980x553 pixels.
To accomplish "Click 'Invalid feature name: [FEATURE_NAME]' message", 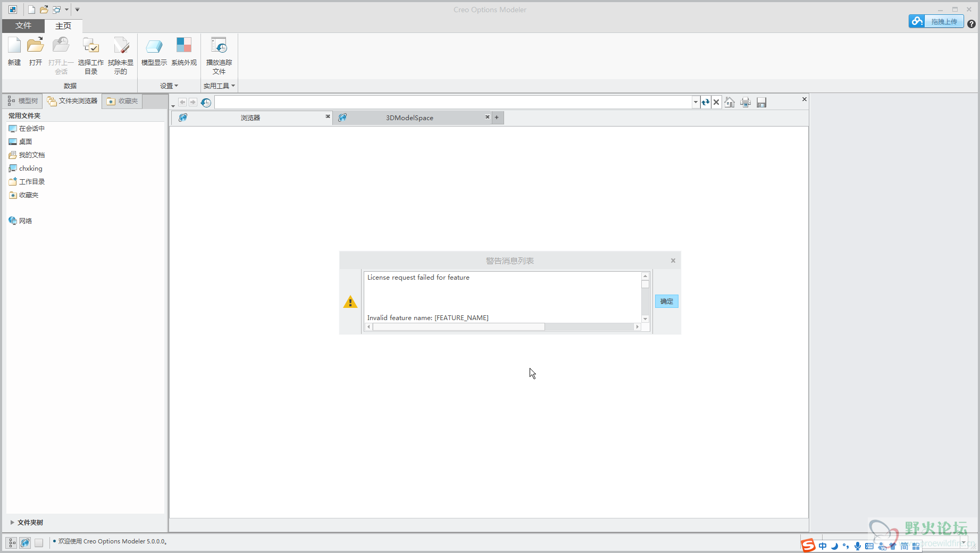I will (x=428, y=318).
